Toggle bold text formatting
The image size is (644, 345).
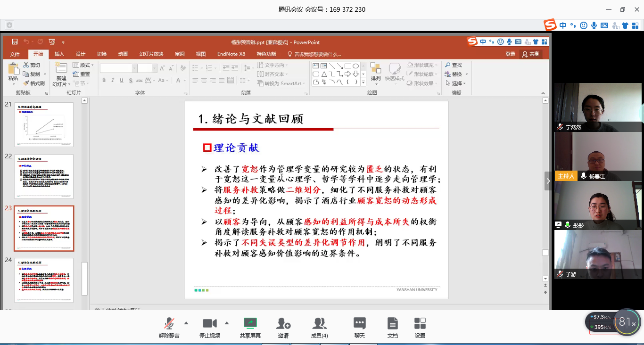(x=104, y=81)
